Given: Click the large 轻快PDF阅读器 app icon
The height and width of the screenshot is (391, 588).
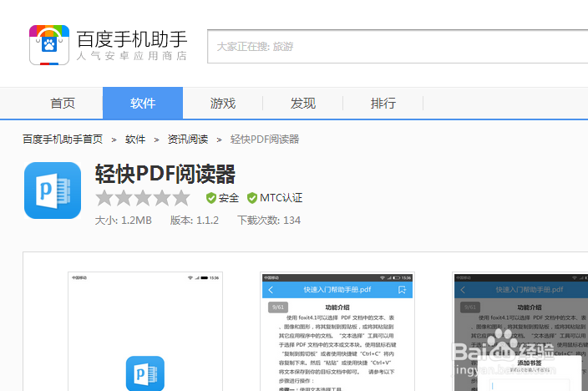Looking at the screenshot, I should point(53,190).
